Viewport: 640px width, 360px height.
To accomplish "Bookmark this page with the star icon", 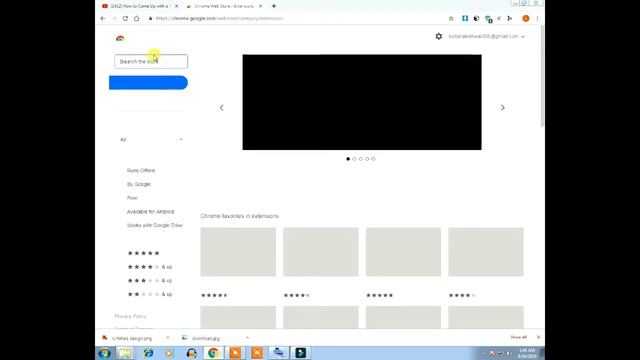I will (451, 18).
